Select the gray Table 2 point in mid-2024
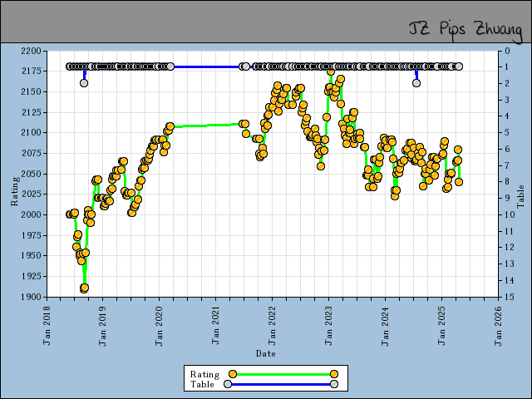This screenshot has height=399, width=532. point(416,83)
